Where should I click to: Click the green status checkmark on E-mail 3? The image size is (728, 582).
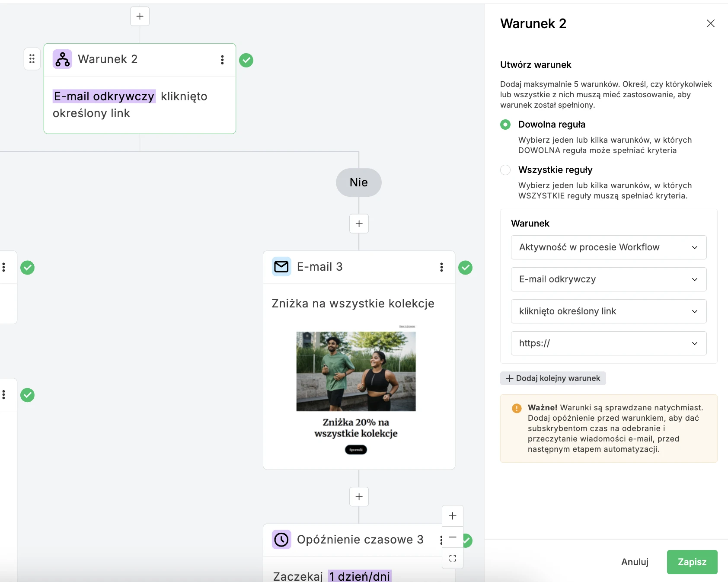coord(466,268)
